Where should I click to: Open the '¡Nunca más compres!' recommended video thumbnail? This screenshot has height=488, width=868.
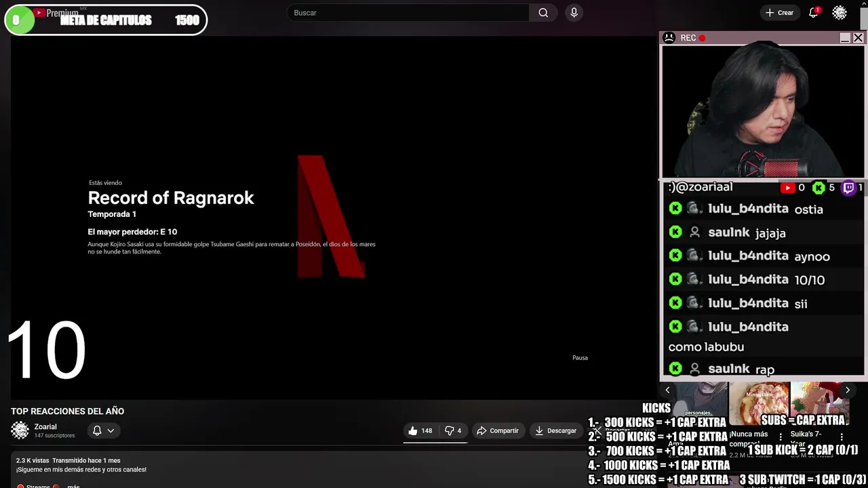click(x=758, y=403)
